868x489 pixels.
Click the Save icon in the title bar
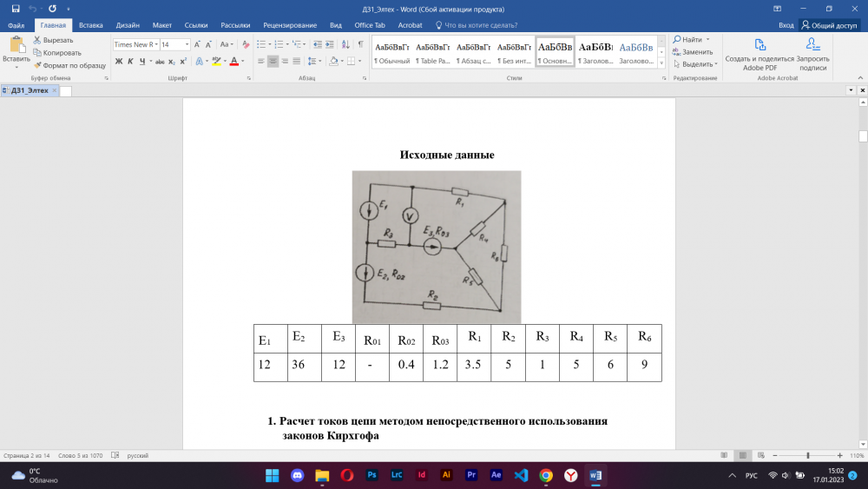tap(16, 8)
